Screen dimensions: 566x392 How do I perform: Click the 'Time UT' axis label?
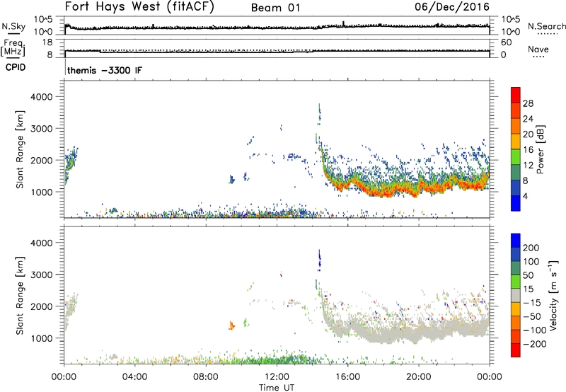tap(277, 387)
